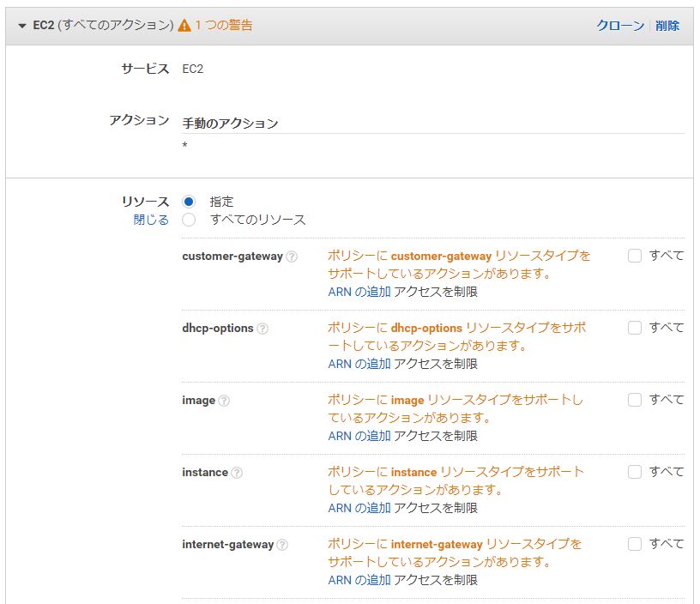This screenshot has width=700, height=604.
Task: Click the internet-gateway resource label
Action: click(227, 545)
